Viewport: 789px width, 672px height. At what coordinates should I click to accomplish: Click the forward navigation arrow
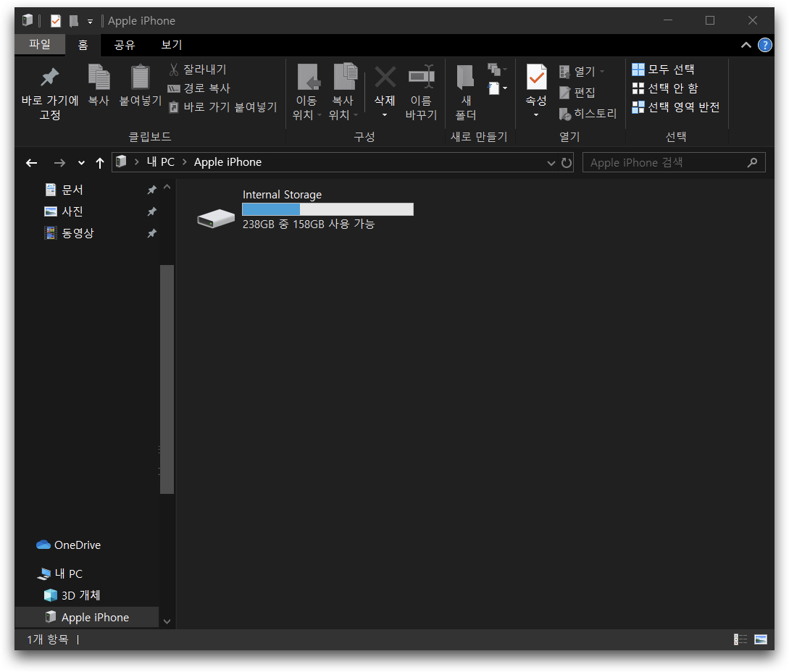59,162
